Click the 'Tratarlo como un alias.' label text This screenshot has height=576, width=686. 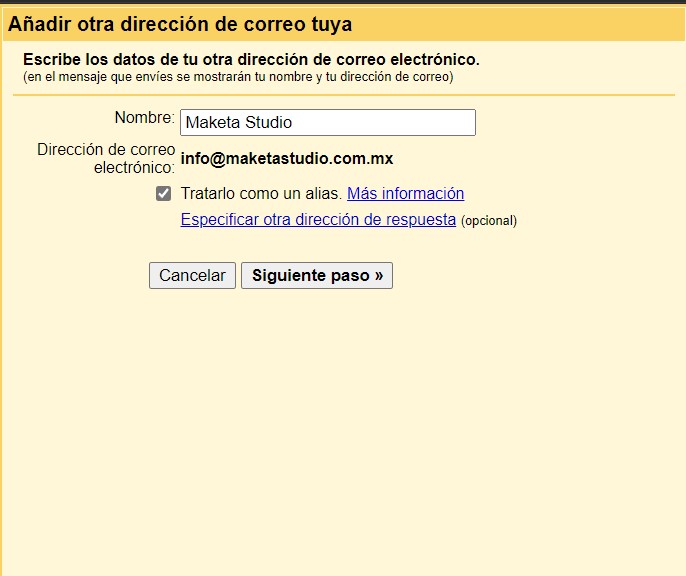coord(261,194)
